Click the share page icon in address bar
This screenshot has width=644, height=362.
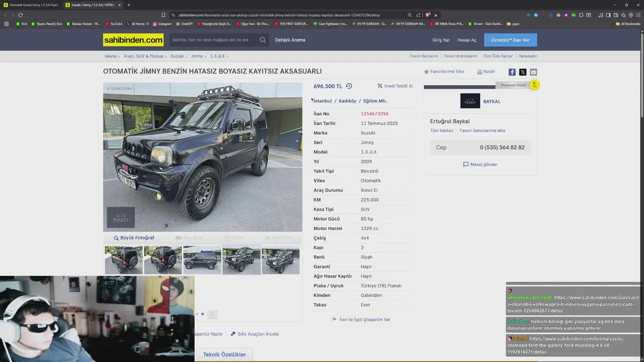(x=418, y=15)
